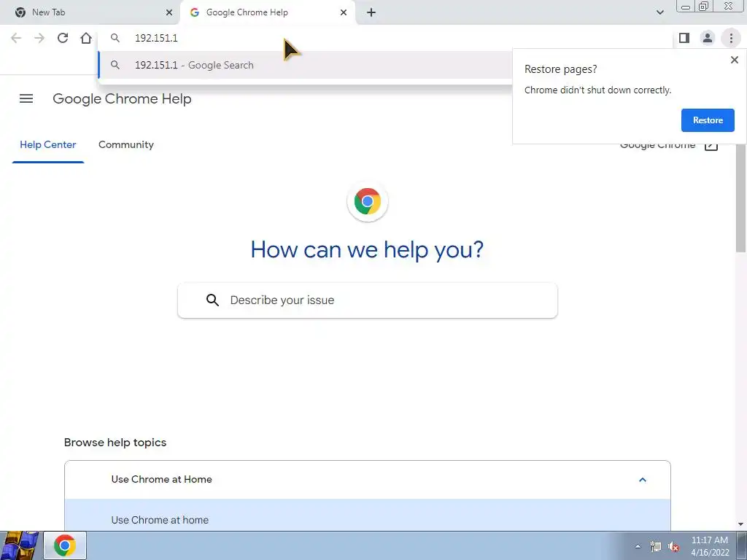The image size is (747, 560).
Task: Show hidden system tray icons
Action: point(638,547)
